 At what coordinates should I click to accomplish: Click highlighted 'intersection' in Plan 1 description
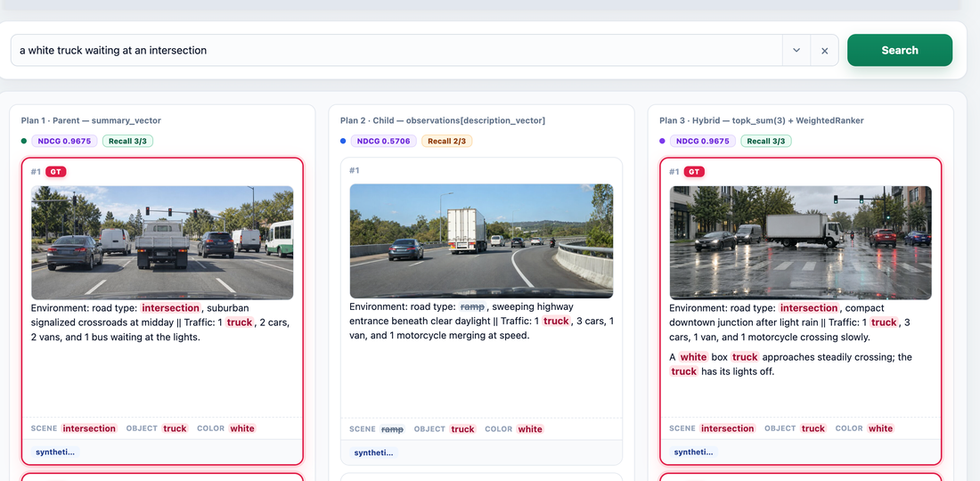170,308
